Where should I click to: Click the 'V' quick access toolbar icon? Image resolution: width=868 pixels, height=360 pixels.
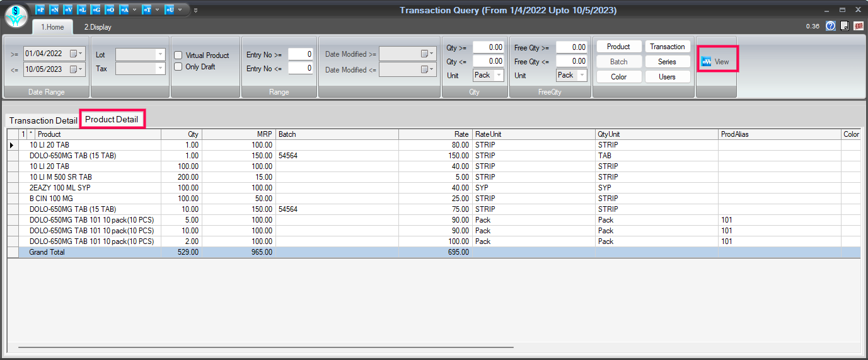coord(68,10)
